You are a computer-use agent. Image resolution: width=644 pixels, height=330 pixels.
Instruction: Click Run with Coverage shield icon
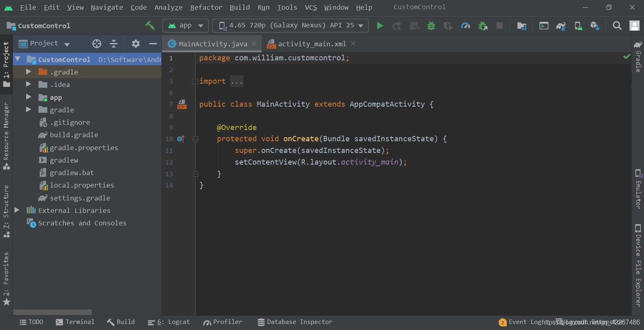coord(448,26)
